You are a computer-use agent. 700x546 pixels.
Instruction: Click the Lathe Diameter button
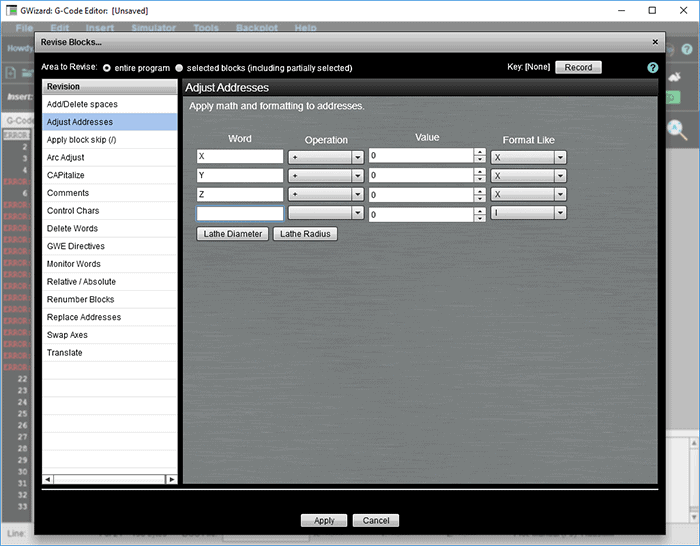[233, 234]
